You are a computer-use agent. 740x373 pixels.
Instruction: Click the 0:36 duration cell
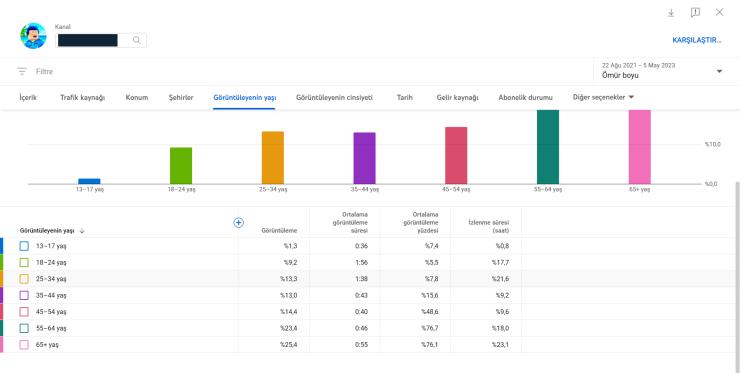pos(361,246)
